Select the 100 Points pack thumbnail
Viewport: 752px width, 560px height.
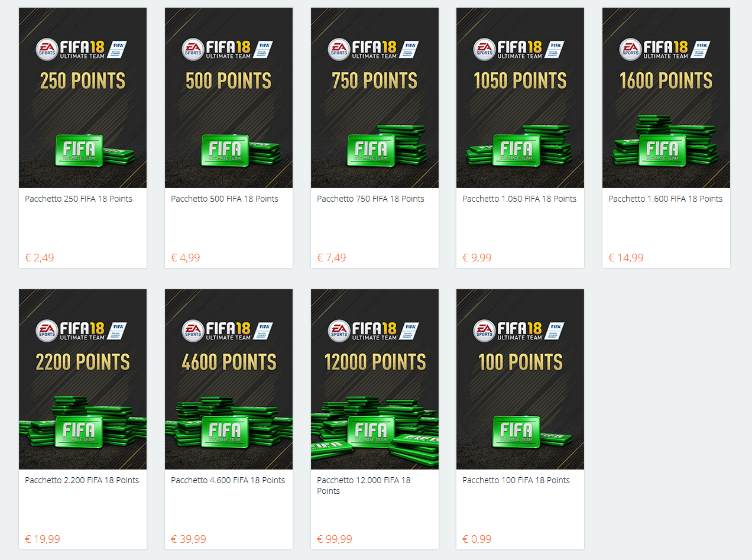(x=520, y=379)
